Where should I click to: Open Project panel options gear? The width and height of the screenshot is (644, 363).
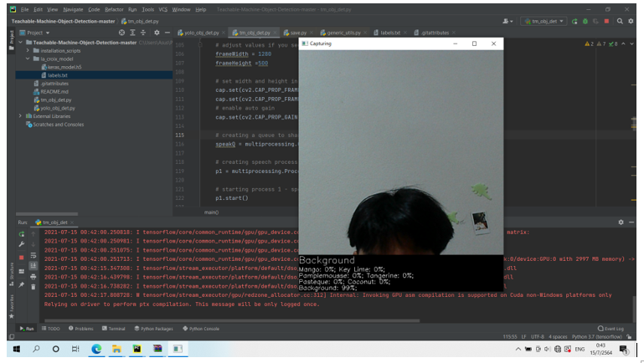[x=157, y=33]
